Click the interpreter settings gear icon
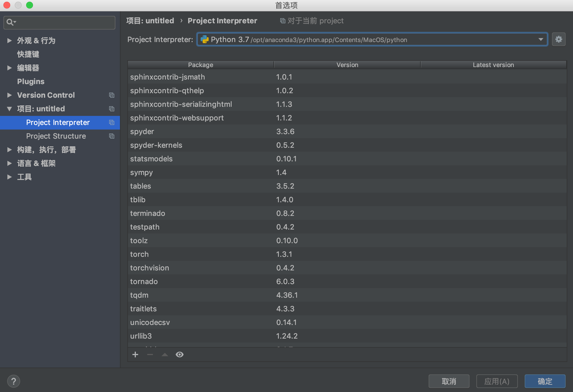The height and width of the screenshot is (392, 573). 559,39
